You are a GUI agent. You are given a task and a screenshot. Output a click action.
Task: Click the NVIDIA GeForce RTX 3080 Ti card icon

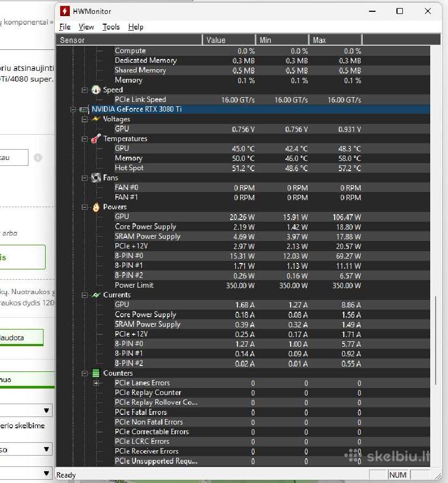(x=84, y=109)
